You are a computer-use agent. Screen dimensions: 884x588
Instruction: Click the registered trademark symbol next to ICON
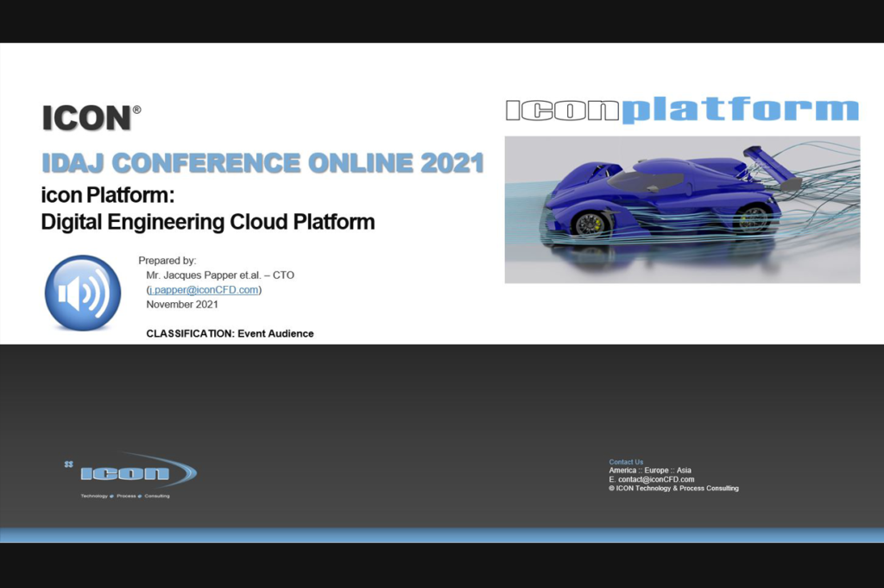(x=136, y=111)
